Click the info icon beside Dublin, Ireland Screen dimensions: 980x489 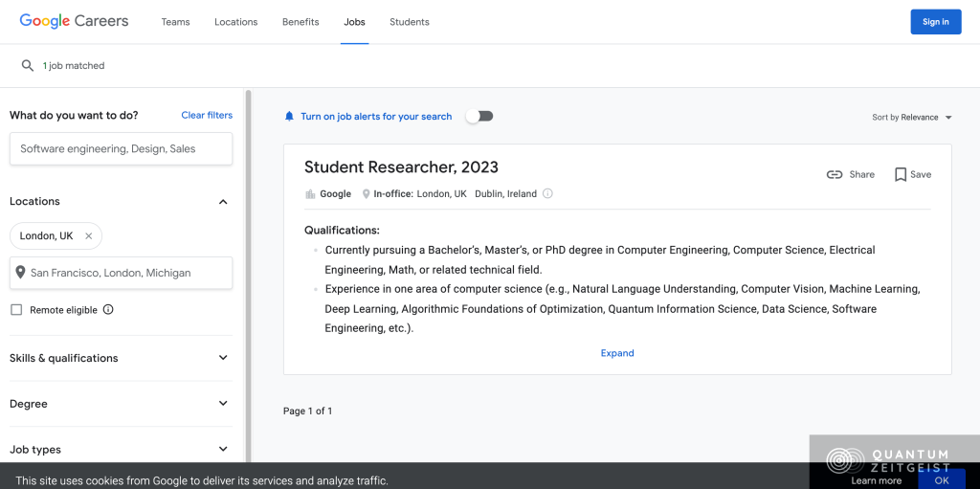pos(547,193)
